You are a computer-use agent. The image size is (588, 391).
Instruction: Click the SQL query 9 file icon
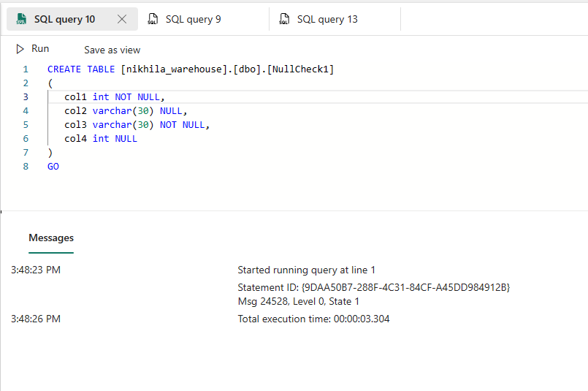(153, 19)
